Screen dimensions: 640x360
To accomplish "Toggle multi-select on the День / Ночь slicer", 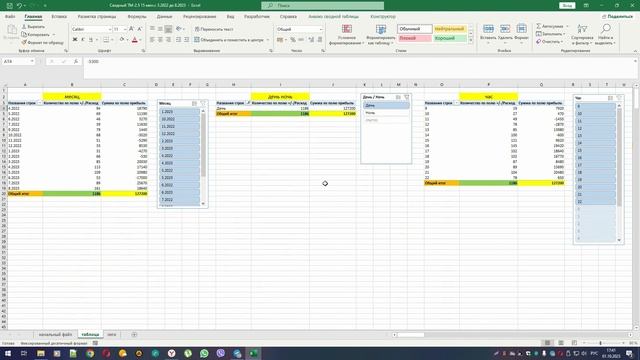I will [x=398, y=97].
